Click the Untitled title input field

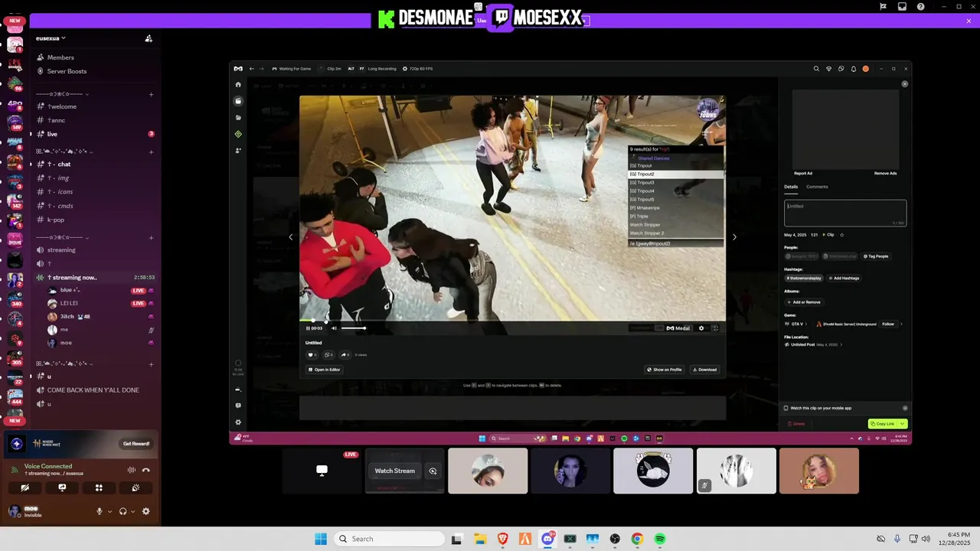point(845,213)
